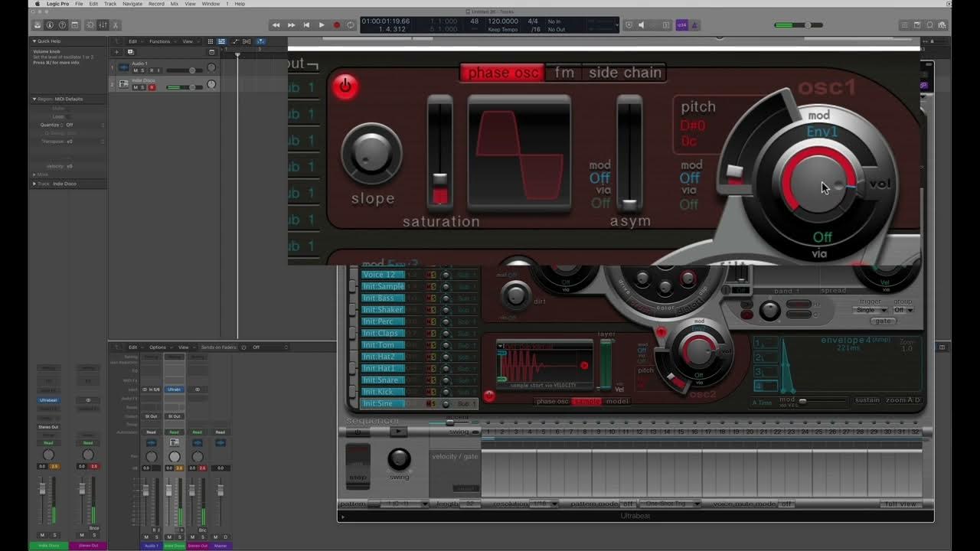The width and height of the screenshot is (980, 551).
Task: Select the Init:Sine drum voice
Action: tap(384, 403)
